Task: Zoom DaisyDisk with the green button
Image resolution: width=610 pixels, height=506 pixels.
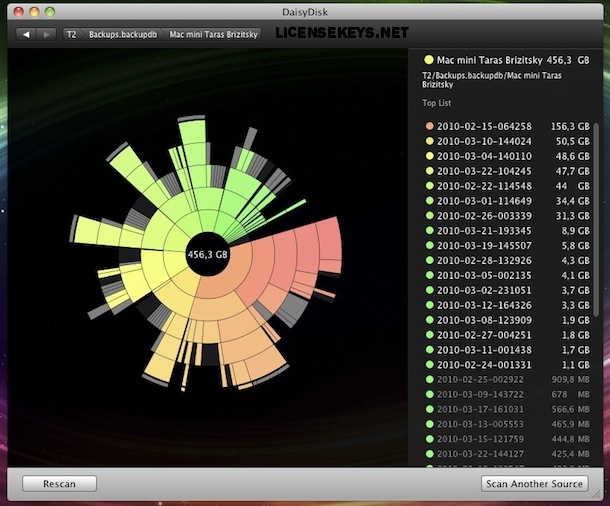Action: 50,12
